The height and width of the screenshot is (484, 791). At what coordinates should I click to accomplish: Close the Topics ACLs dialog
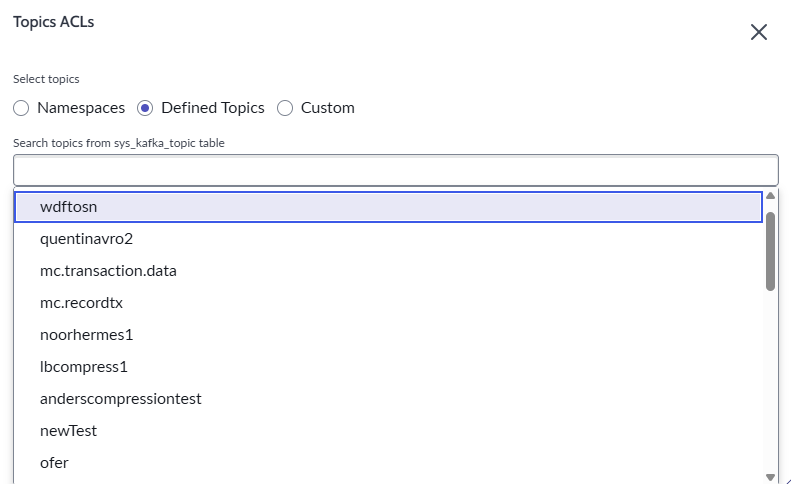click(x=758, y=32)
